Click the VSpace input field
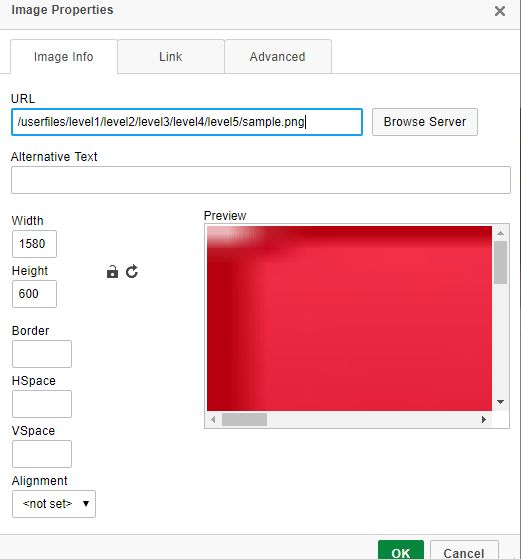The height and width of the screenshot is (560, 521). (x=42, y=454)
